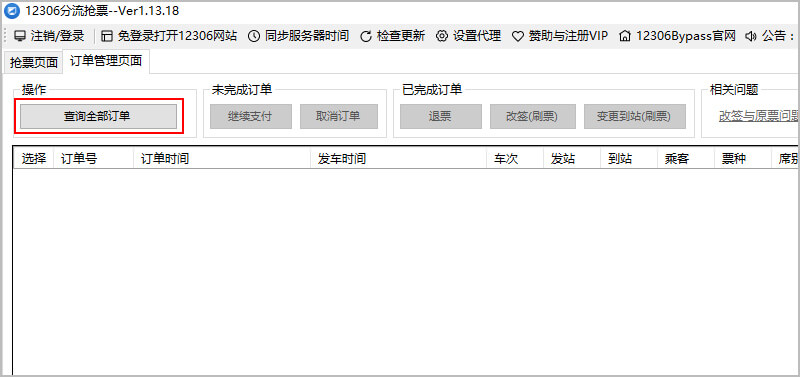Viewport: 800px width, 377px height.
Task: Click the 发车时间 column header
Action: [398, 159]
